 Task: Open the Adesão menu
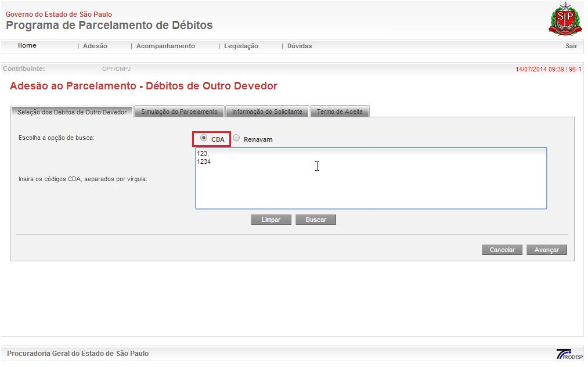(x=95, y=46)
